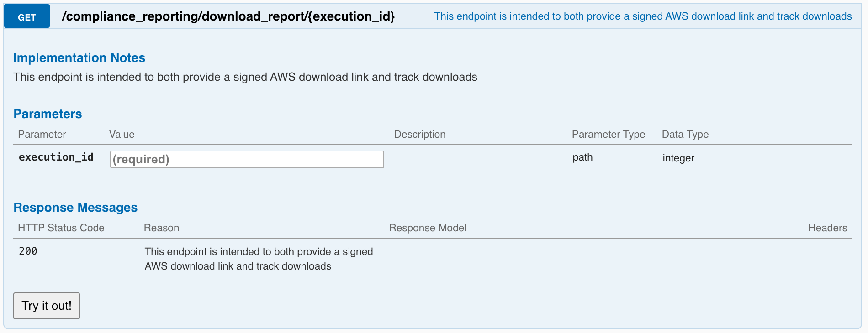Click the execution_id parameter name
Viewport: 868px width, 333px height.
[x=56, y=157]
